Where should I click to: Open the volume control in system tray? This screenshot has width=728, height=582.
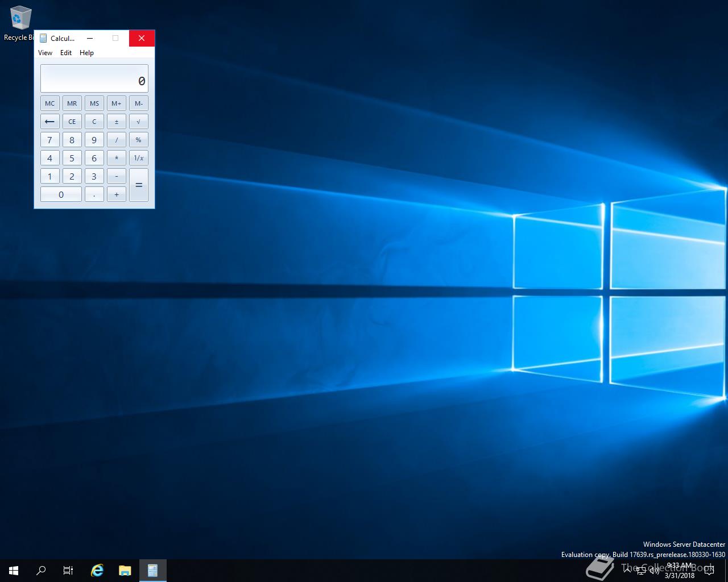pos(654,571)
